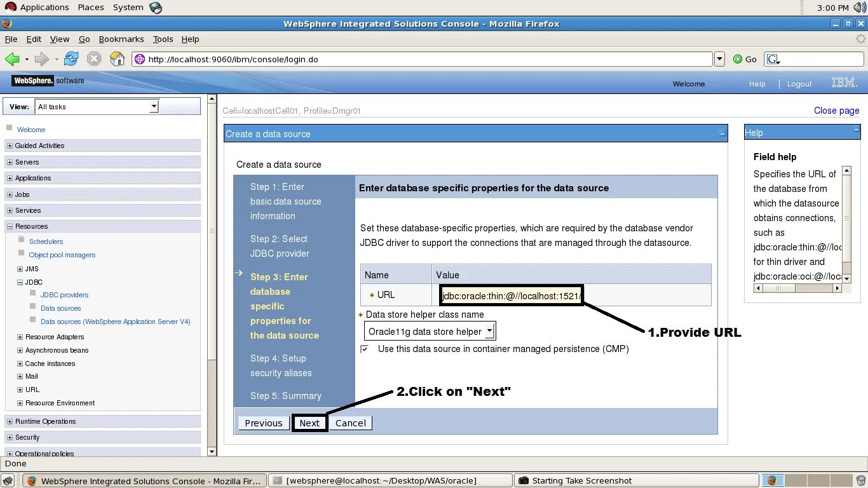
Task: Click the Next button
Action: pos(309,423)
